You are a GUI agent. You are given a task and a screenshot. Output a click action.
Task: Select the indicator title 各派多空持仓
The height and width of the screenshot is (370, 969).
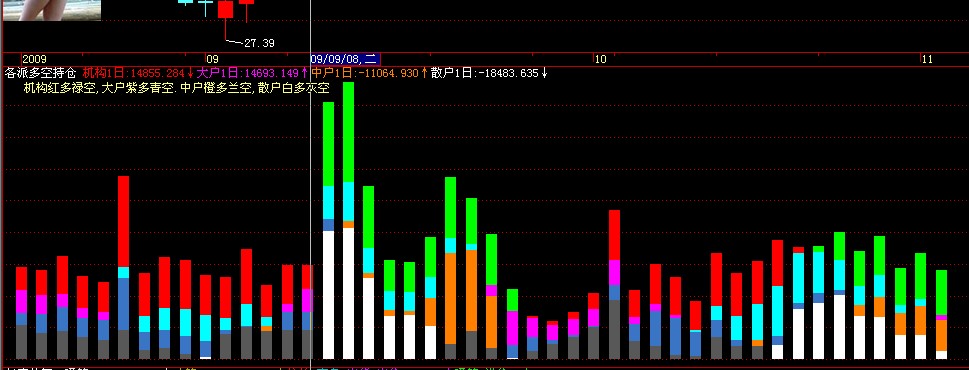click(41, 73)
